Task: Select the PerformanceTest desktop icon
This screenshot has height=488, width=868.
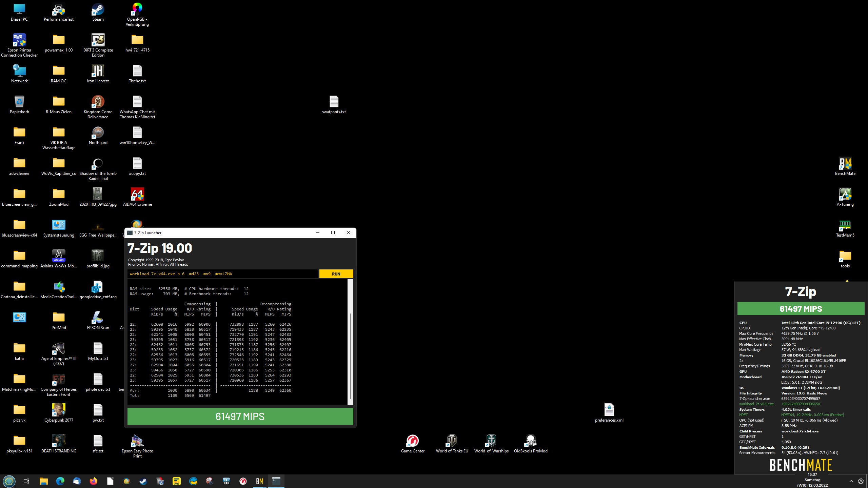Action: pos(59,12)
